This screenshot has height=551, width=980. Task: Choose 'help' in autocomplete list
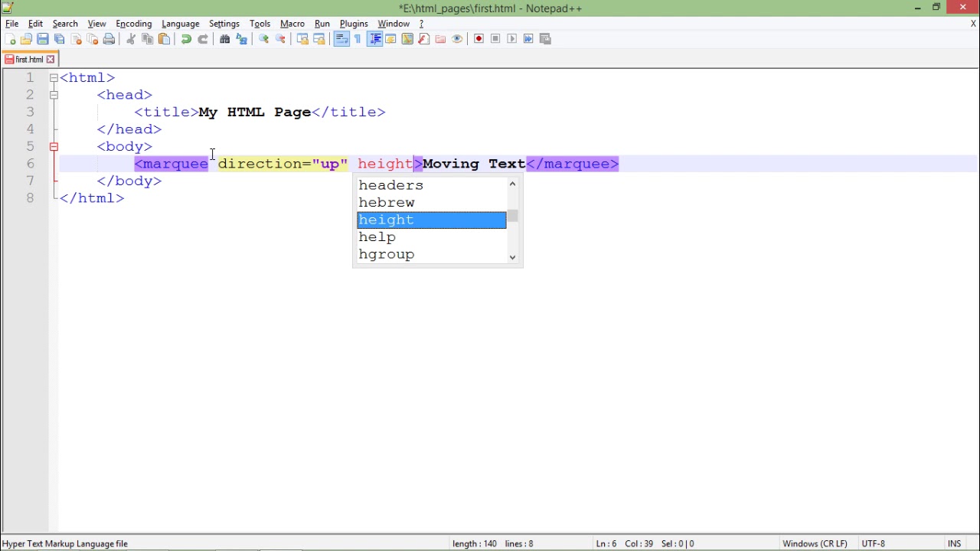431,237
